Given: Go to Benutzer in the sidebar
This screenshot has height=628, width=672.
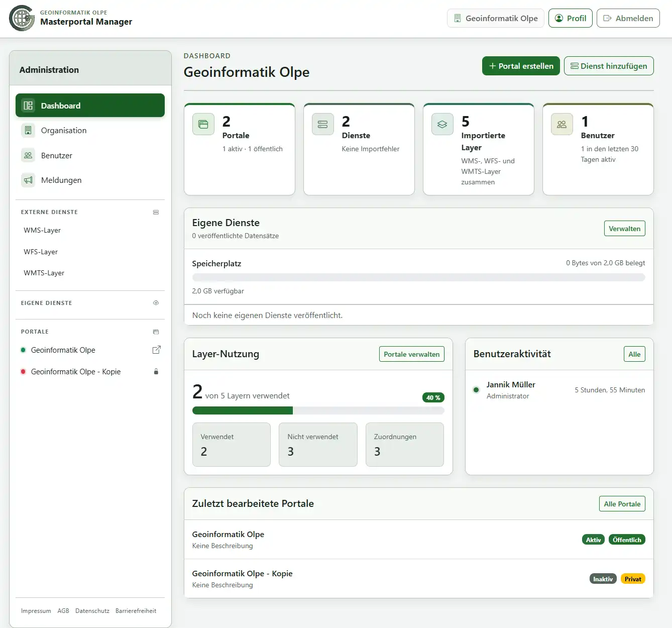Looking at the screenshot, I should [90, 155].
